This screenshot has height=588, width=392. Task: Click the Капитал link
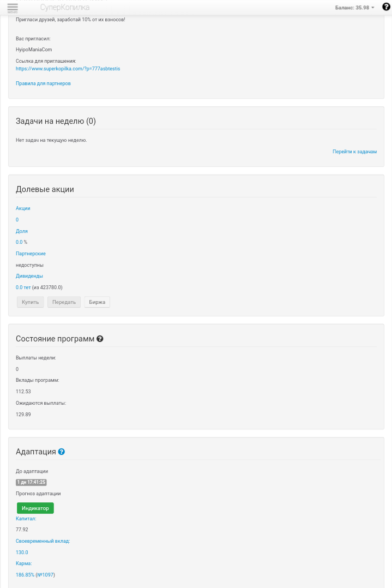(x=26, y=519)
